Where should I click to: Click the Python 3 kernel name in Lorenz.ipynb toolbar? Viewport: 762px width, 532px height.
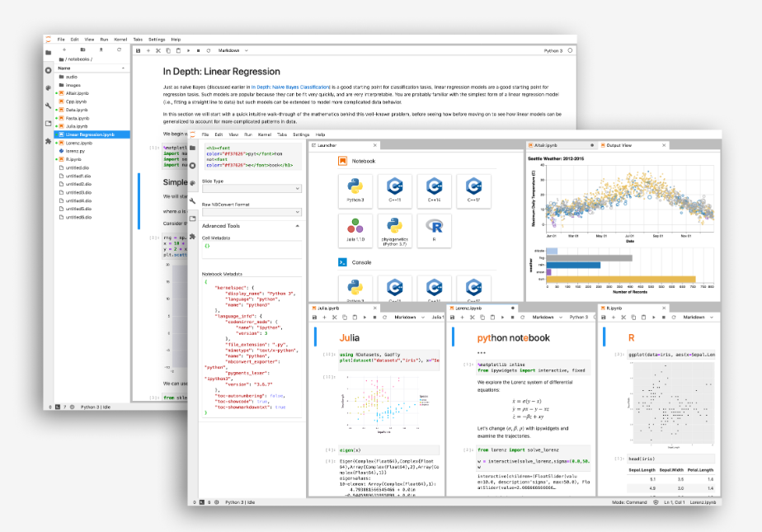[578, 318]
